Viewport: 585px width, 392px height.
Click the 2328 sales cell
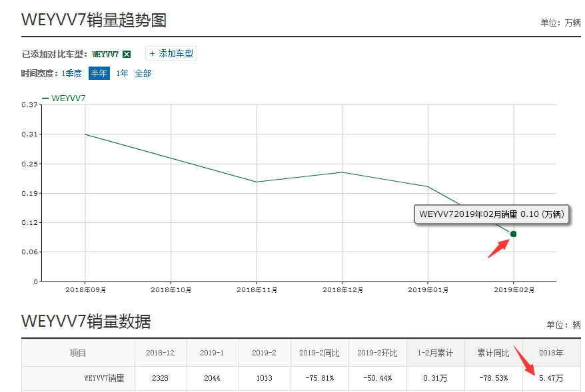point(160,378)
